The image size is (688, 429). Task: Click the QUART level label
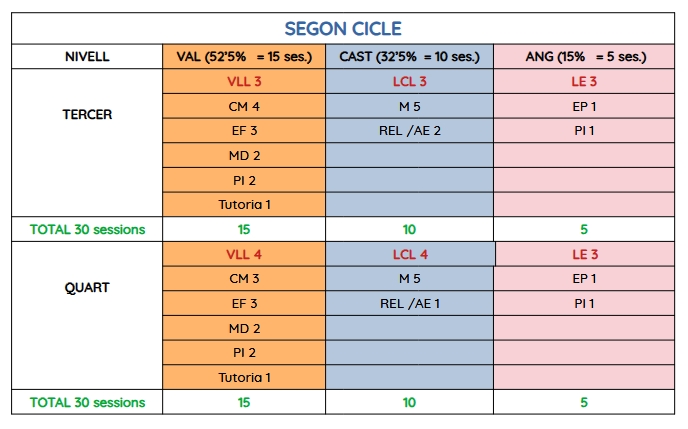(87, 288)
